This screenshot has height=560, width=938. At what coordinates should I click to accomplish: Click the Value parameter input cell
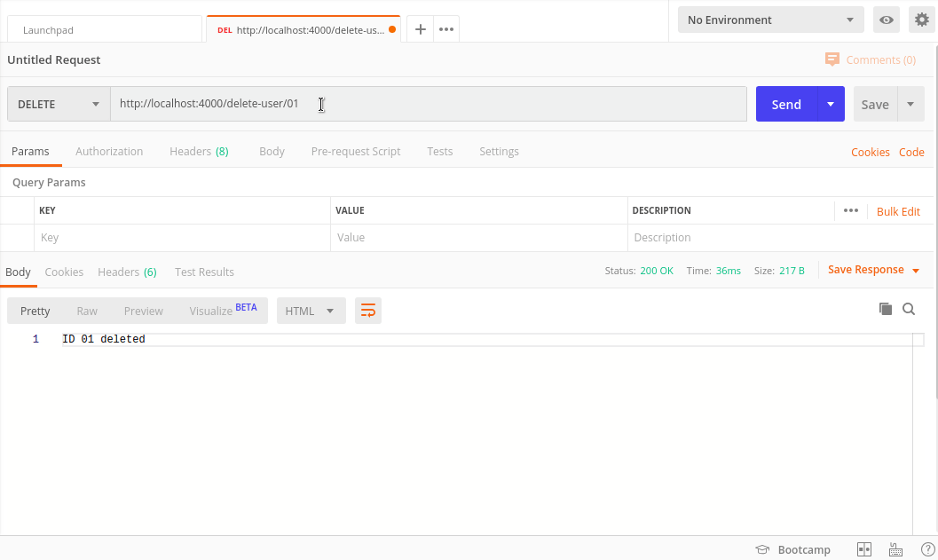click(478, 238)
